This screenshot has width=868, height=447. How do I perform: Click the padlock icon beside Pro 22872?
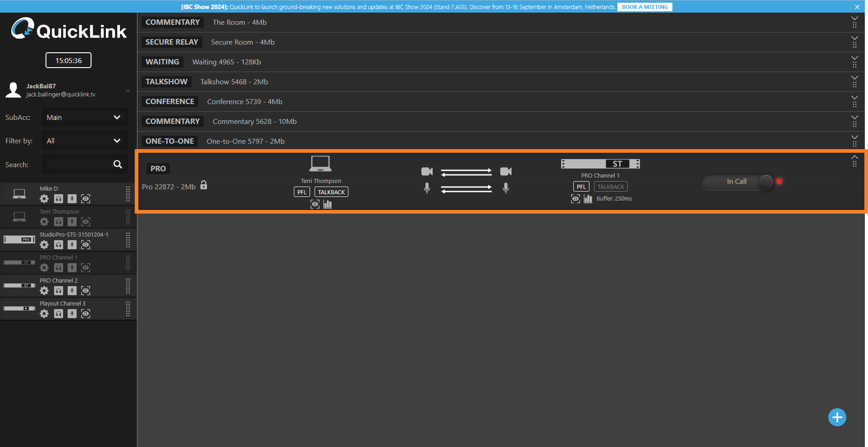pyautogui.click(x=204, y=185)
